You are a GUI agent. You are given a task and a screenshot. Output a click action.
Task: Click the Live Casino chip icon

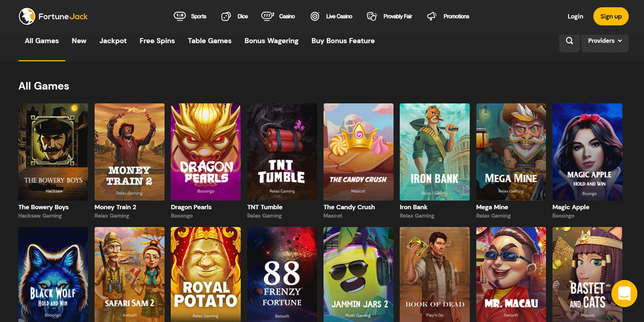tap(315, 16)
